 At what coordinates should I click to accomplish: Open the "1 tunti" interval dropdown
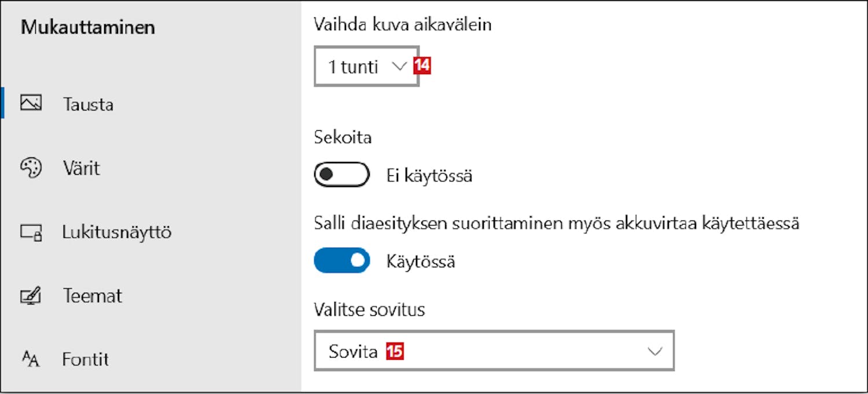tap(366, 67)
